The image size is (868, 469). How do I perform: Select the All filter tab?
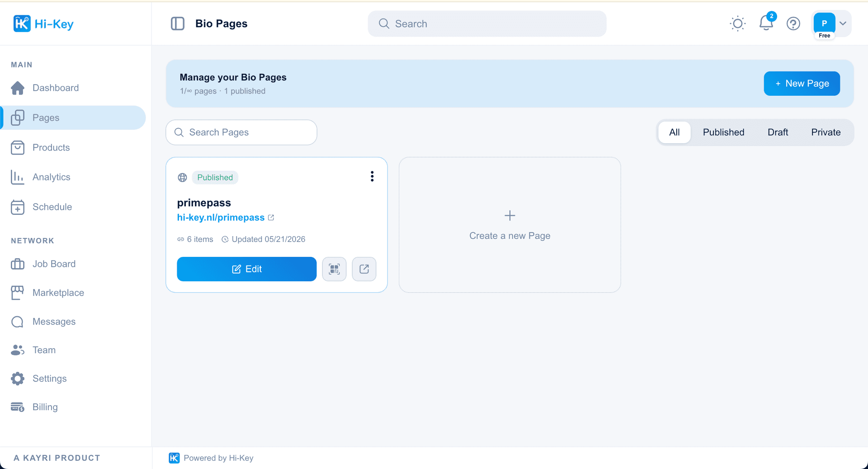(x=674, y=132)
